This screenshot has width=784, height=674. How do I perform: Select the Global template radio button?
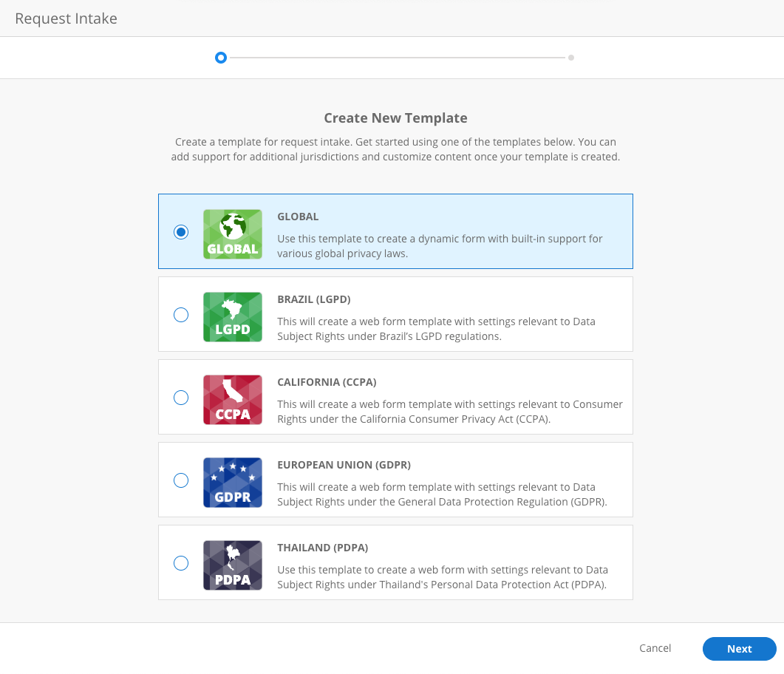181,231
